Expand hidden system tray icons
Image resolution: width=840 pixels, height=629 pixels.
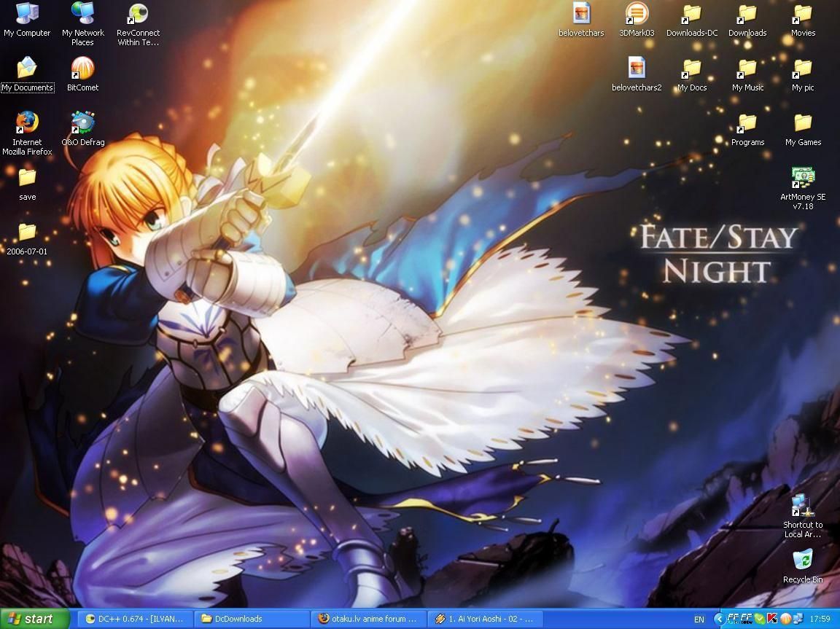pyautogui.click(x=719, y=619)
